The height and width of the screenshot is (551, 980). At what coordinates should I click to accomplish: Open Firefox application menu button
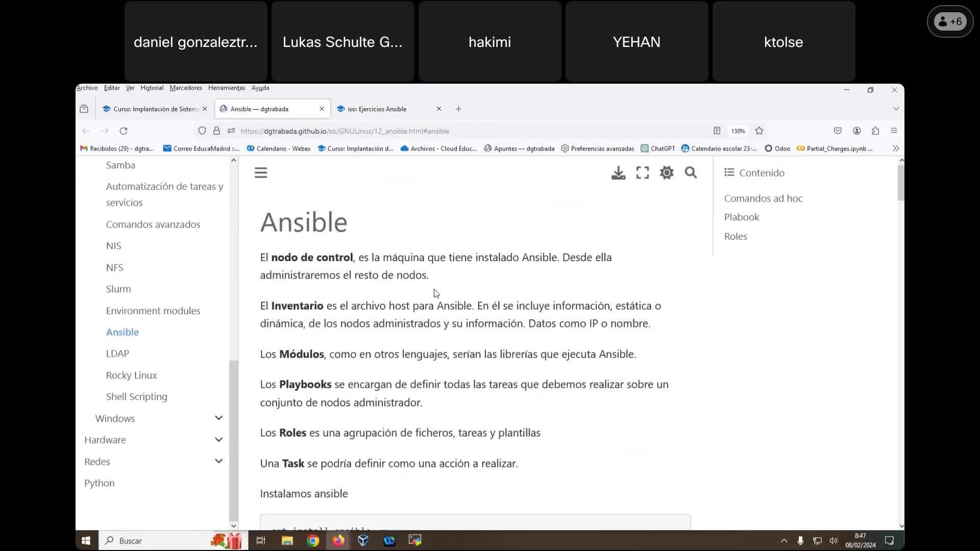[894, 131]
